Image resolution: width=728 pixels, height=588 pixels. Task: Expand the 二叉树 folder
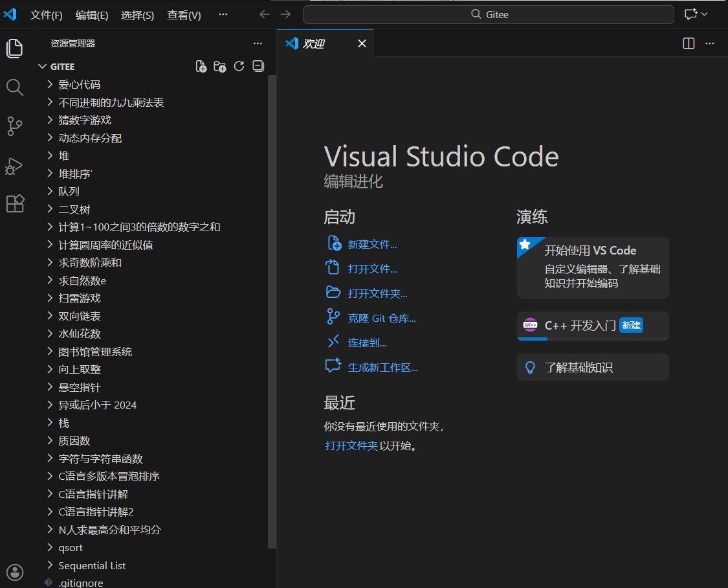tap(50, 209)
